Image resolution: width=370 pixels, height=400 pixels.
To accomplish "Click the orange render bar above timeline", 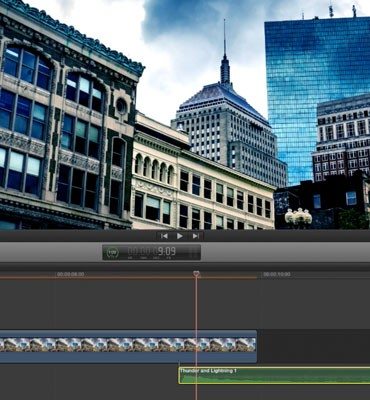I will point(128,277).
